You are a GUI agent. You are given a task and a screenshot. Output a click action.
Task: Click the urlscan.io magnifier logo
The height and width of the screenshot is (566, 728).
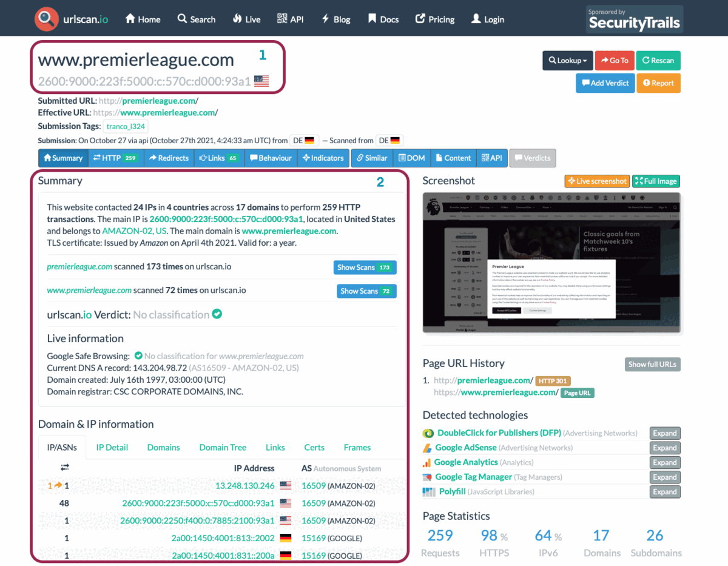tap(46, 19)
